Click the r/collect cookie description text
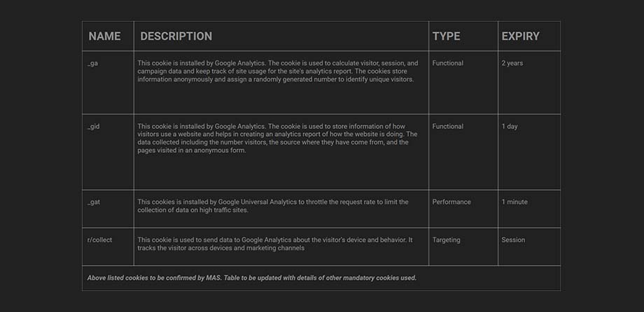The width and height of the screenshot is (644, 312). pyautogui.click(x=274, y=243)
